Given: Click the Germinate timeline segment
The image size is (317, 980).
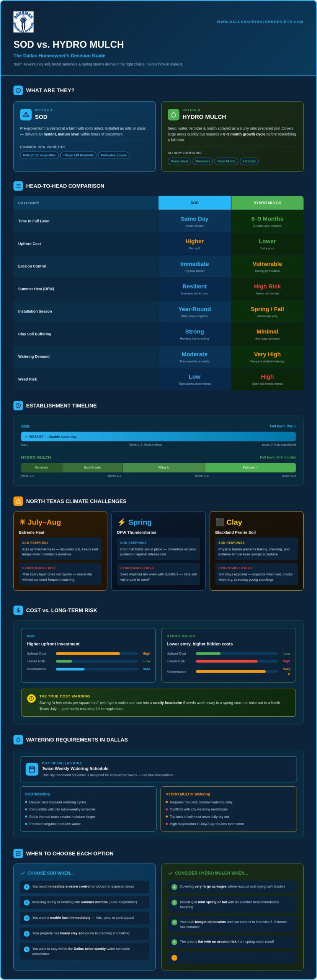Looking at the screenshot, I should pos(41,467).
